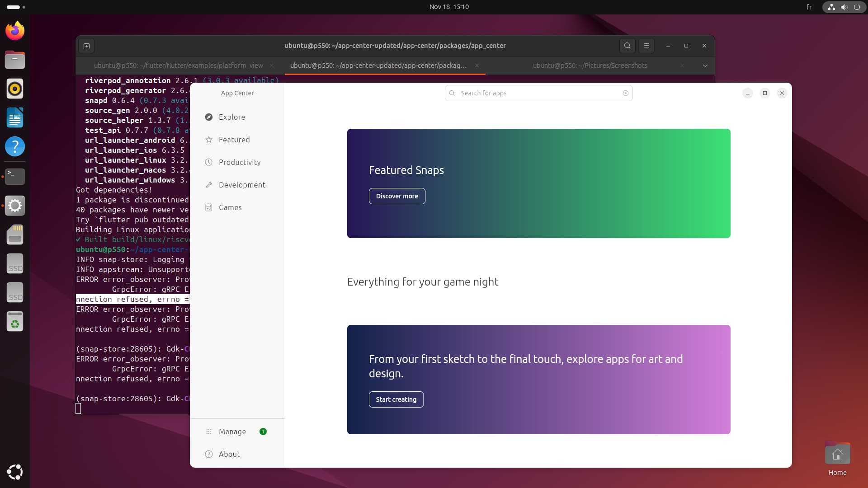Select the Featured star icon
868x488 pixels.
click(209, 140)
